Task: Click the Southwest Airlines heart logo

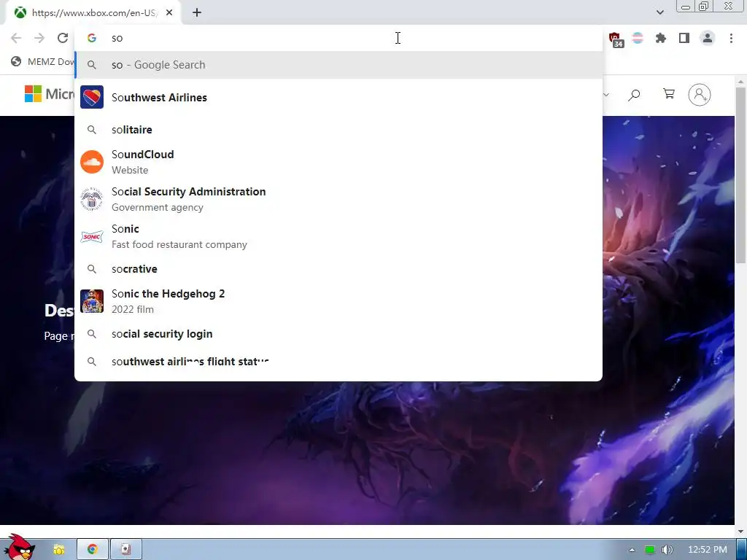Action: (92, 97)
